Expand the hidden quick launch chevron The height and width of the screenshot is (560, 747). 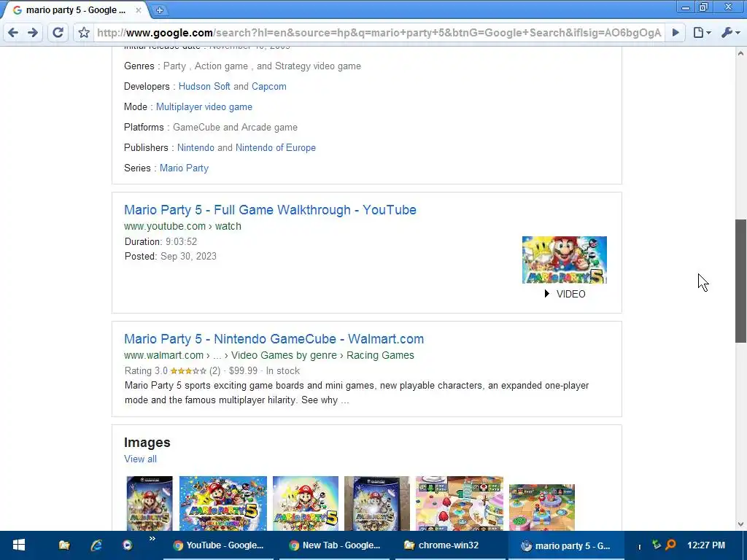click(152, 539)
